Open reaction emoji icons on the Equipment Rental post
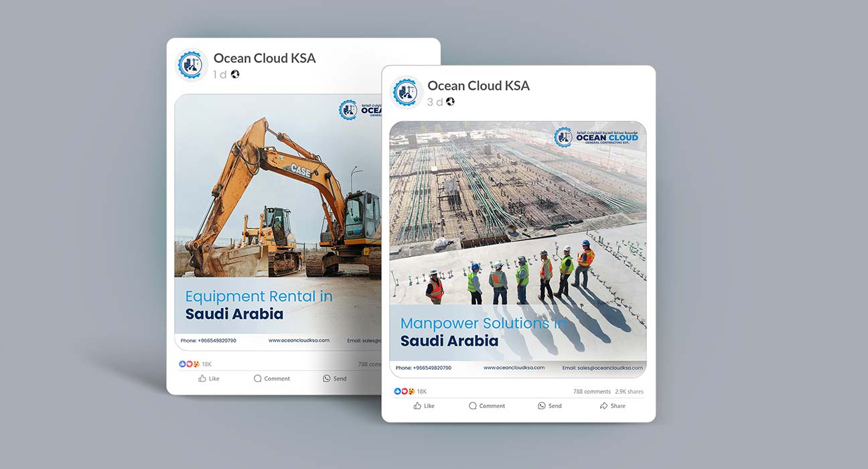Screen dimensions: 868x469 click(190, 364)
